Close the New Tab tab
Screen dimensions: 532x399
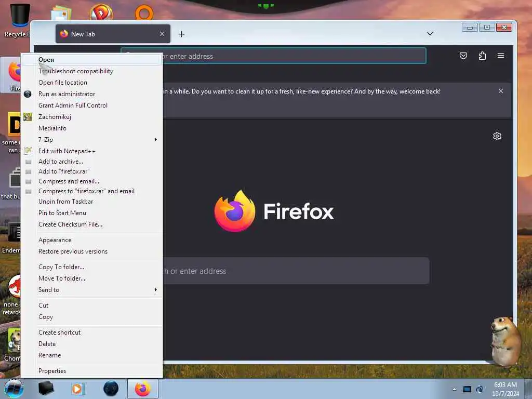(x=162, y=34)
